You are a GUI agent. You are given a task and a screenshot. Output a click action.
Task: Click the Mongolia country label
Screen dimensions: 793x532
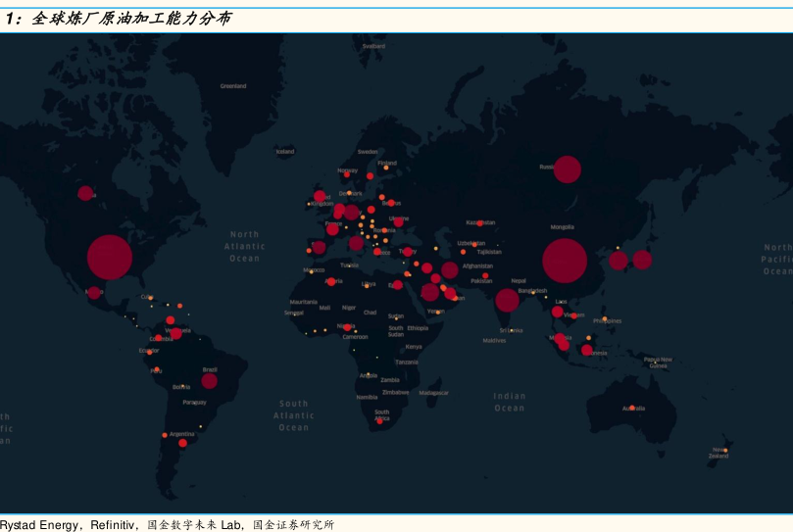click(x=562, y=226)
